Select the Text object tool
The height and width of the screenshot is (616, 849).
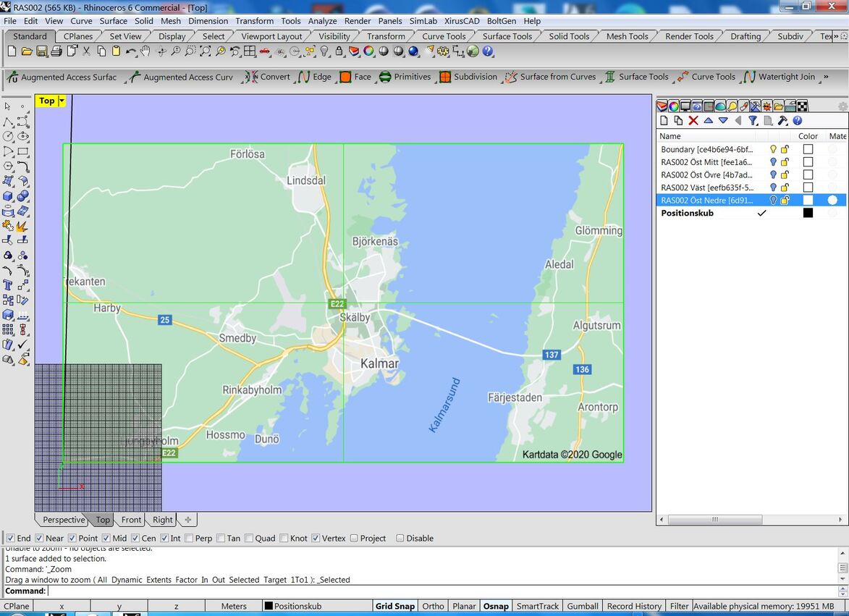coord(8,285)
